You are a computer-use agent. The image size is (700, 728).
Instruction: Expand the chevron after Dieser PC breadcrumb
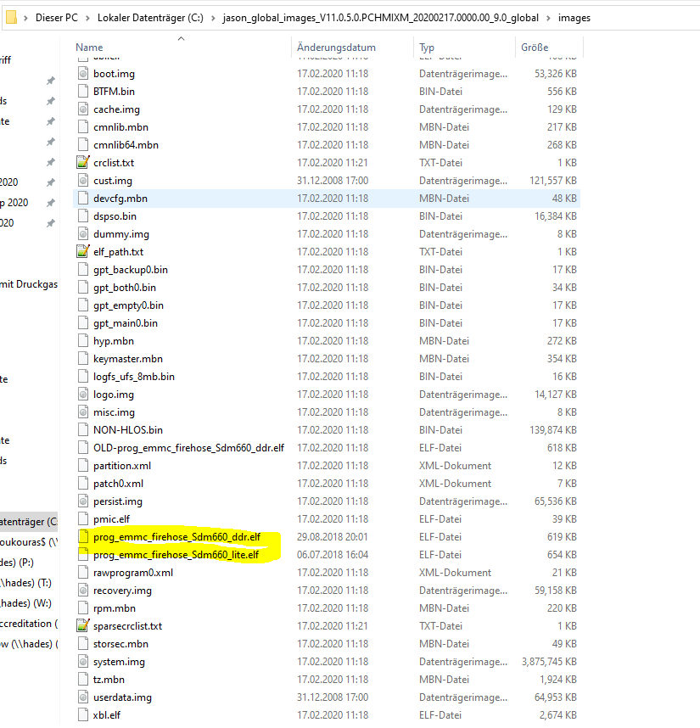pyautogui.click(x=87, y=18)
